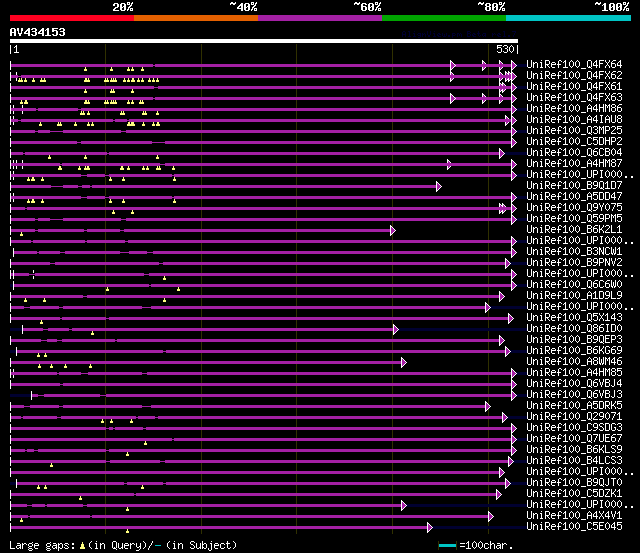The width and height of the screenshot is (640, 553).
Task: Open hit UniRef100_Q4FX61
Action: (x=574, y=87)
